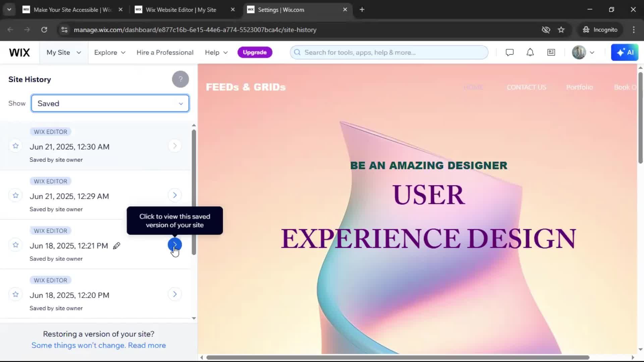Image resolution: width=644 pixels, height=362 pixels.
Task: Launch the AI assistant button
Action: (625, 52)
